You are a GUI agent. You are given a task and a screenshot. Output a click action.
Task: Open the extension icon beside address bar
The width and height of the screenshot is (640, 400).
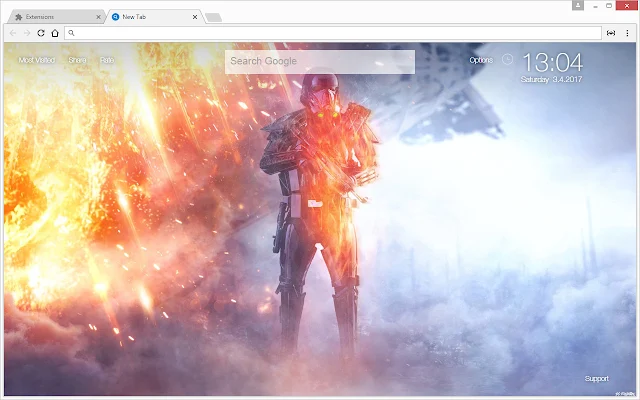pos(611,33)
